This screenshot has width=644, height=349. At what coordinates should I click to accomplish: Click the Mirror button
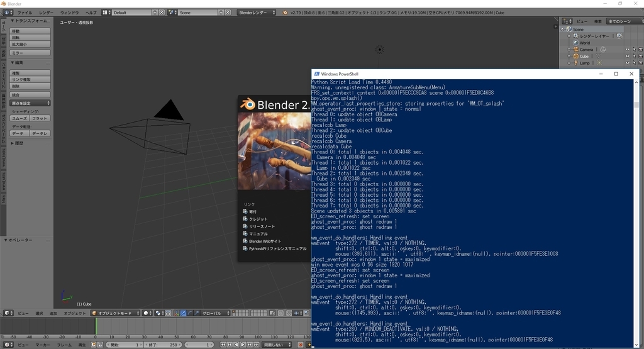click(x=30, y=53)
